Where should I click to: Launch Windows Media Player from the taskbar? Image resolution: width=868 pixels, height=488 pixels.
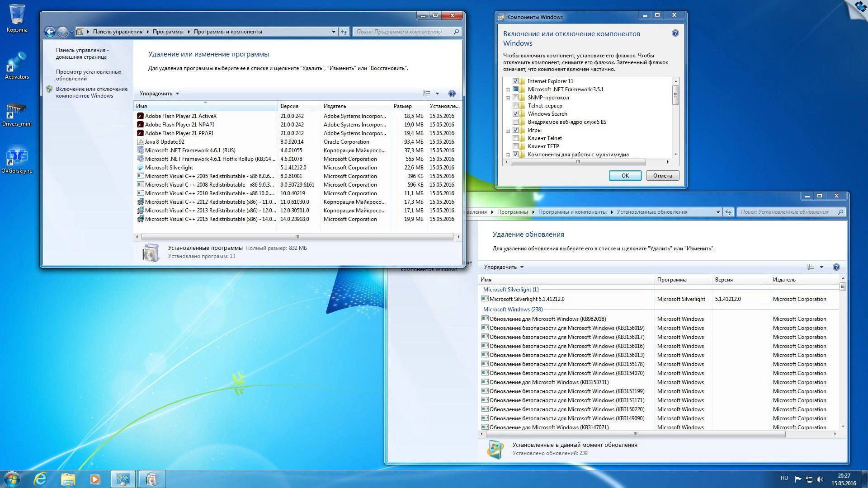(94, 479)
